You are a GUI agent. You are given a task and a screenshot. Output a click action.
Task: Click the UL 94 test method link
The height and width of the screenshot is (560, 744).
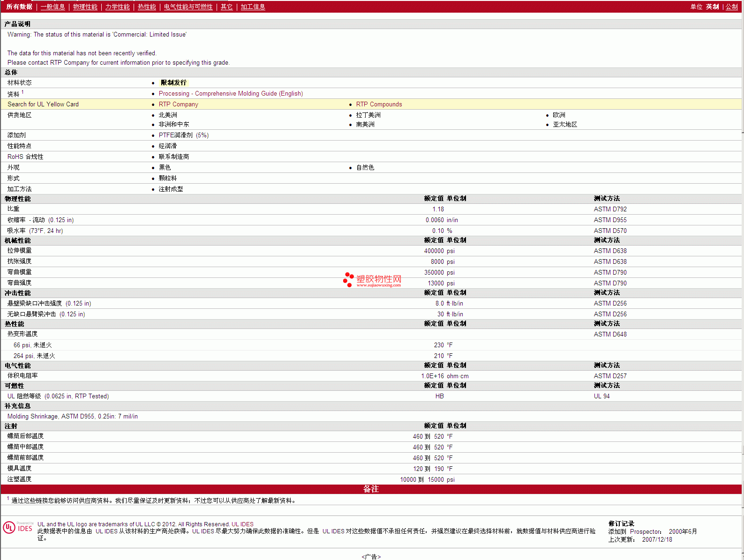pyautogui.click(x=601, y=396)
